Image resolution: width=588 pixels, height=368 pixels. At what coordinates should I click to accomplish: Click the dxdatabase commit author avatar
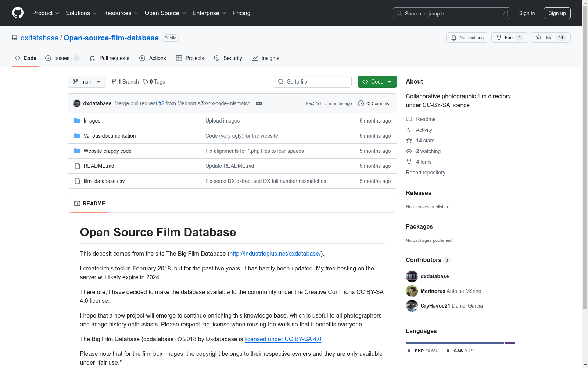77,103
